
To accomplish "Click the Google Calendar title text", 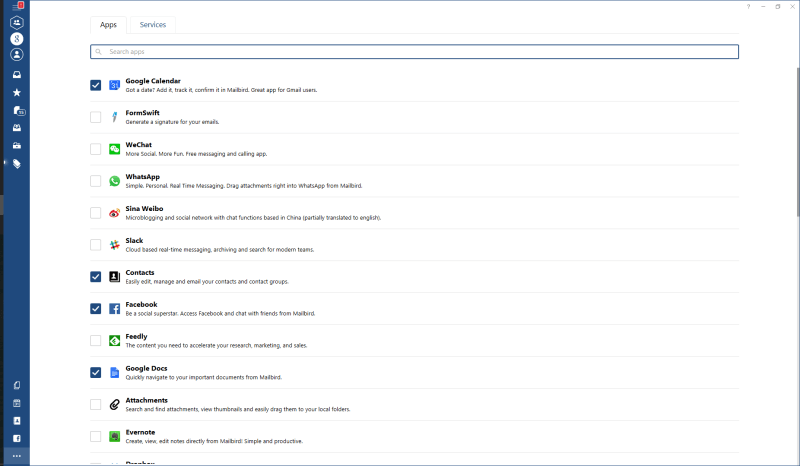I will (x=153, y=81).
